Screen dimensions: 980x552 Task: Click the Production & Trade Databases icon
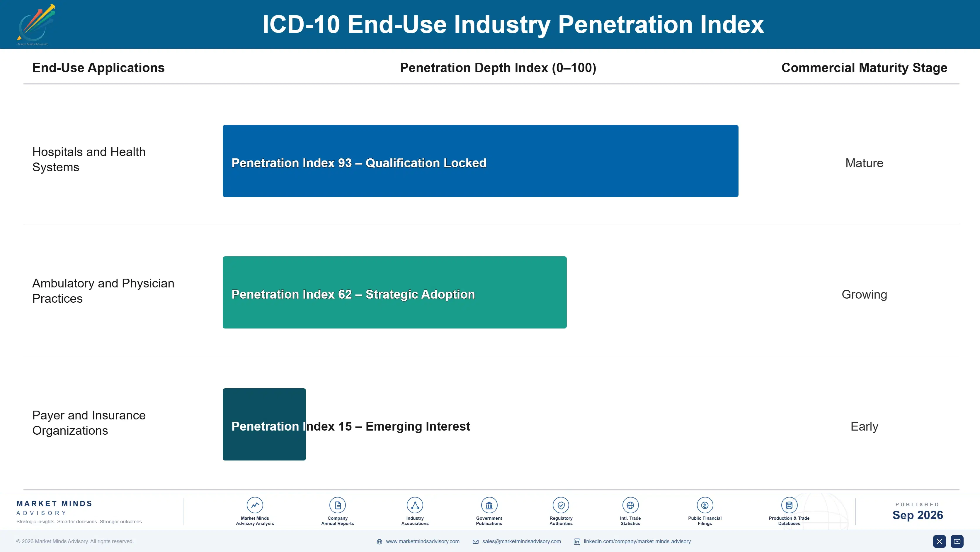[x=789, y=505]
